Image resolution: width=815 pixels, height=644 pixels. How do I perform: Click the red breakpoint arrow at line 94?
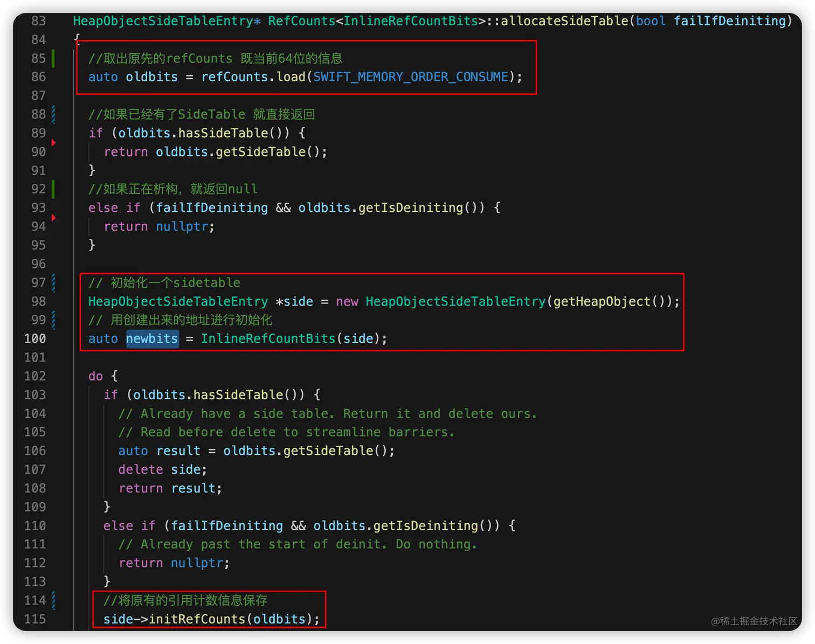click(53, 218)
